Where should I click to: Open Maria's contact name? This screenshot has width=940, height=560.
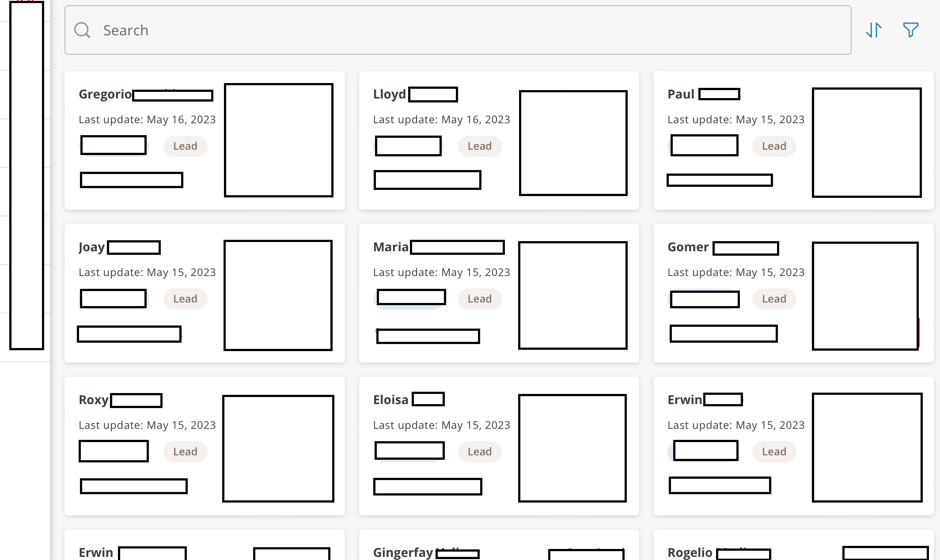coord(390,247)
